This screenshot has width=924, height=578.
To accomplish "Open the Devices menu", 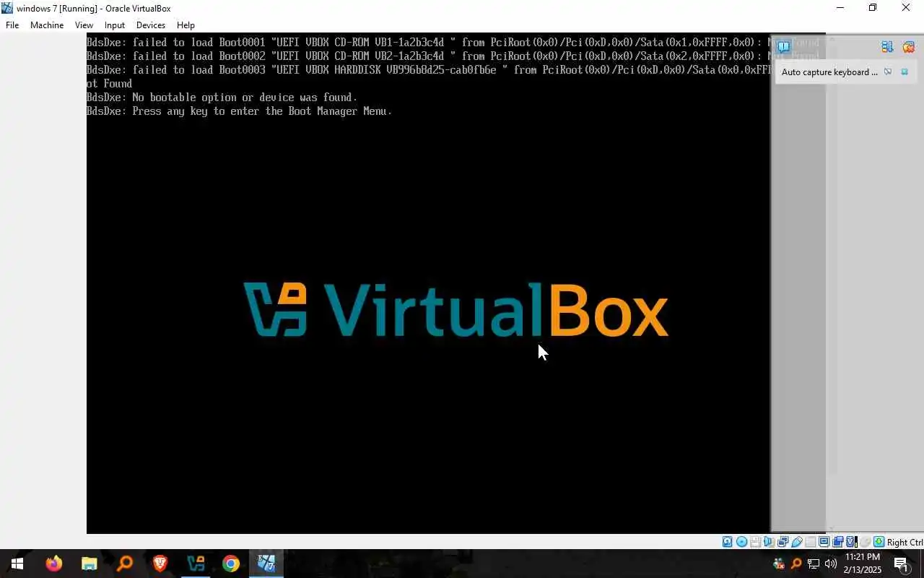I will (x=151, y=25).
